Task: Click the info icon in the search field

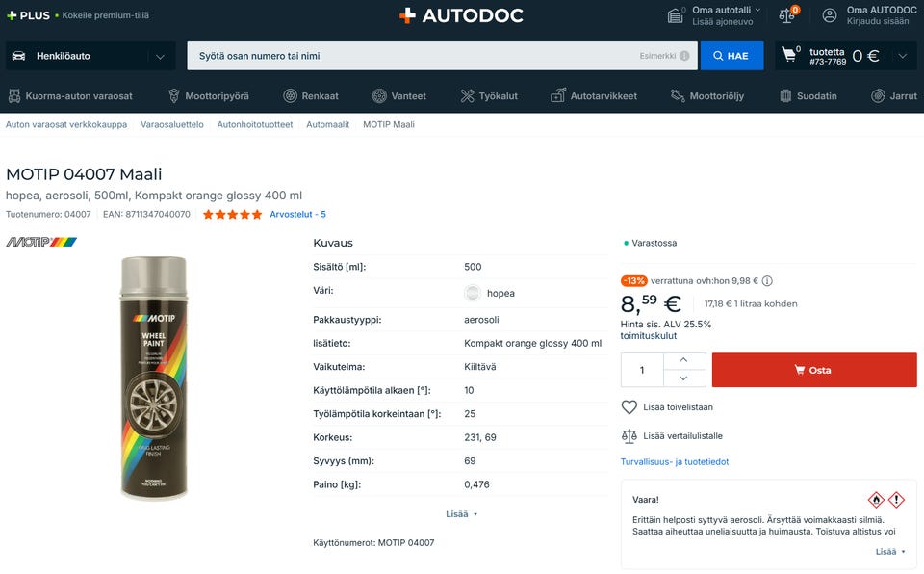Action: (684, 56)
